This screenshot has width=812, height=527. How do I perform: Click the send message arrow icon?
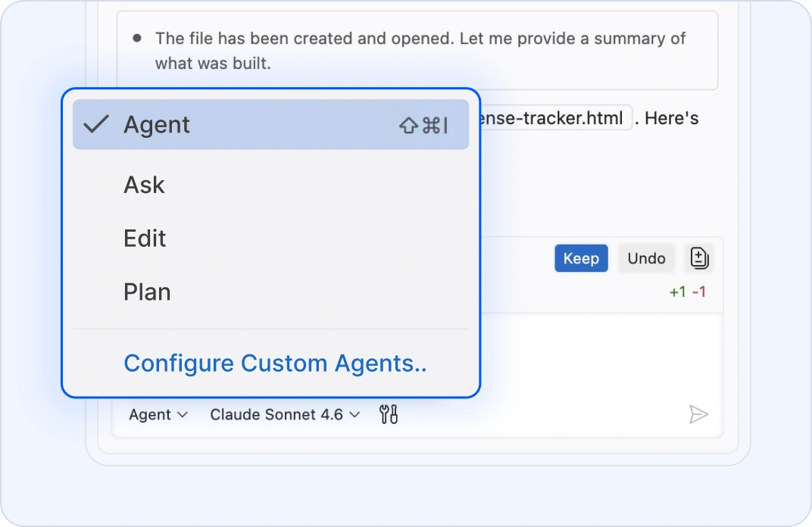[698, 414]
